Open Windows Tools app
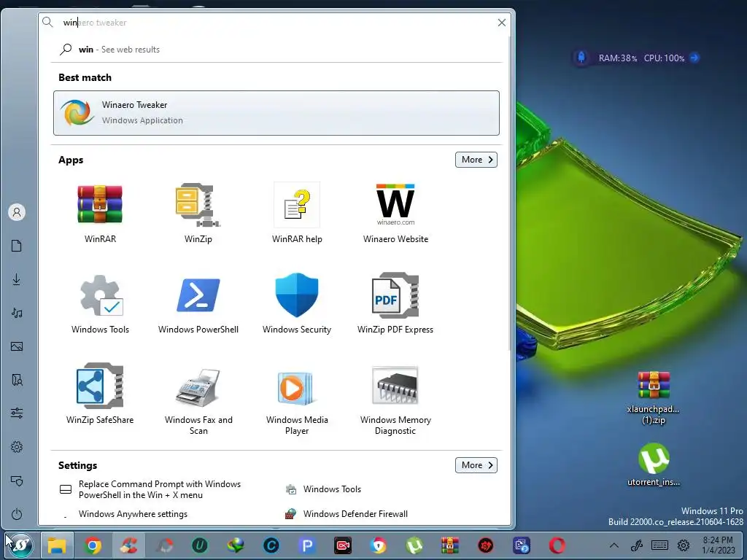 pyautogui.click(x=100, y=304)
